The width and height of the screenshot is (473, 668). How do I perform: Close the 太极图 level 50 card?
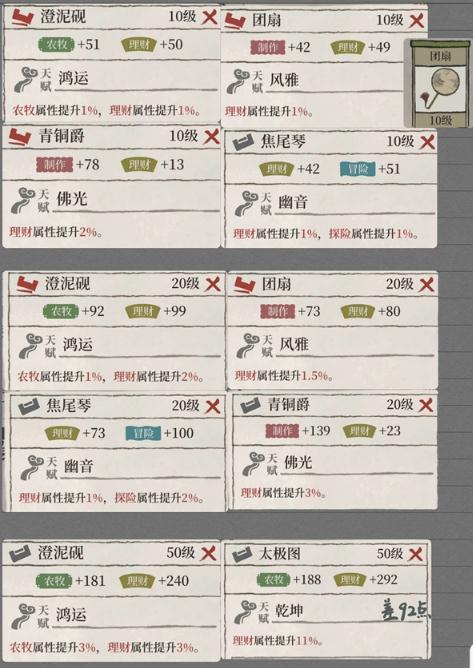click(415, 555)
